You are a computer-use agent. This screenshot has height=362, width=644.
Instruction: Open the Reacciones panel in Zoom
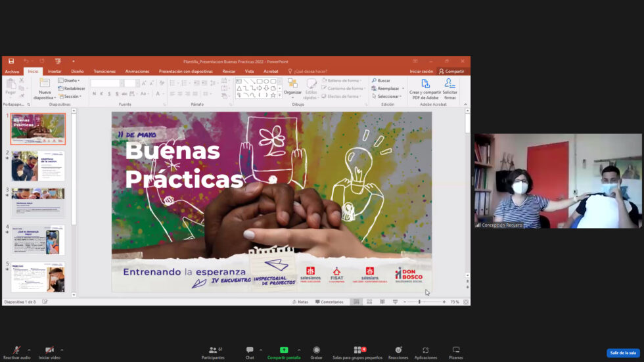(x=398, y=350)
